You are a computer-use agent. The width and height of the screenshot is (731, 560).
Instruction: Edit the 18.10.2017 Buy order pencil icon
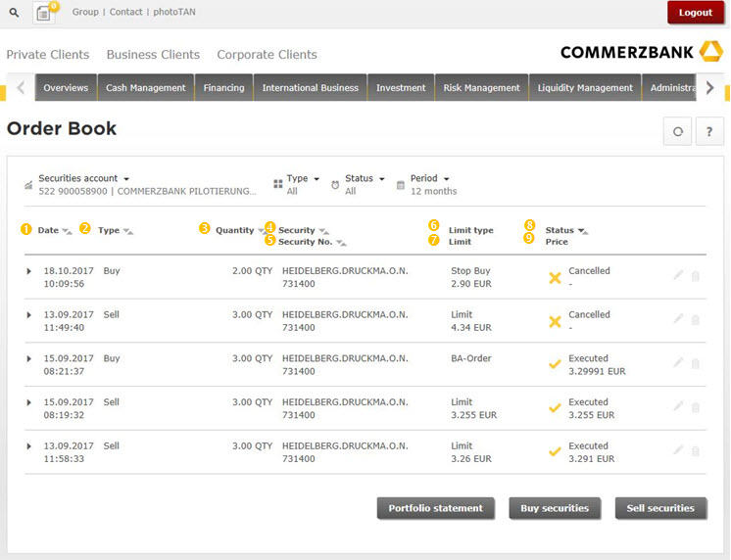click(x=678, y=276)
